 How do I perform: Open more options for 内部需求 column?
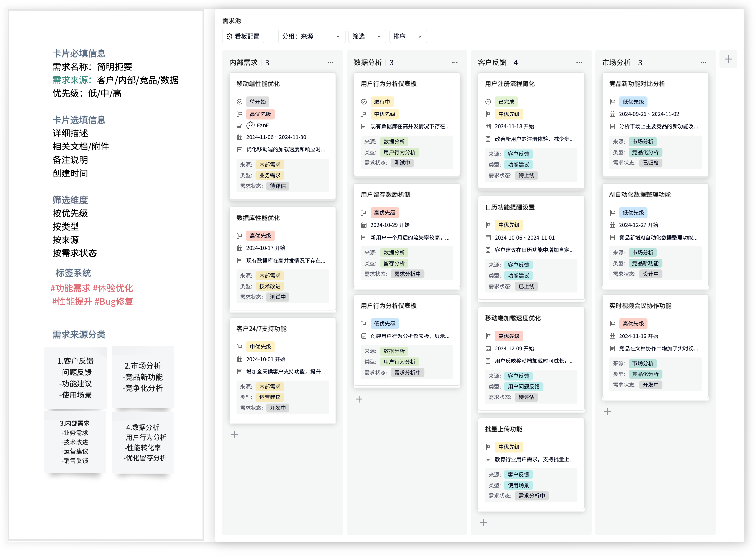pyautogui.click(x=330, y=63)
